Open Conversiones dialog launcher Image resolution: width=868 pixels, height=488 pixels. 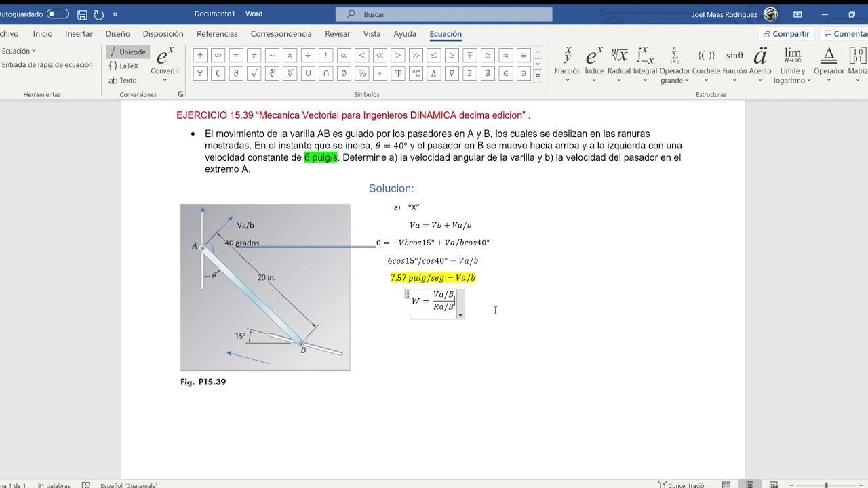click(181, 95)
